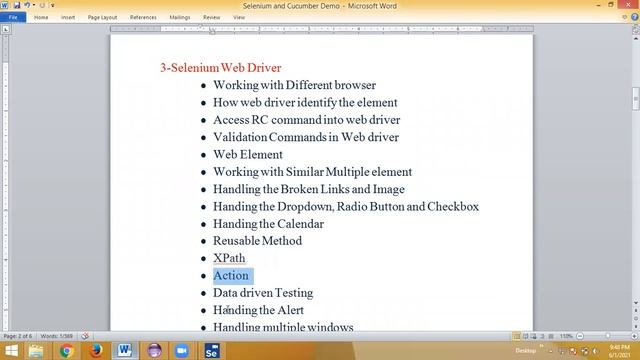Click the Zoom In plus button
Image resolution: width=640 pixels, height=360 pixels.
[634, 336]
